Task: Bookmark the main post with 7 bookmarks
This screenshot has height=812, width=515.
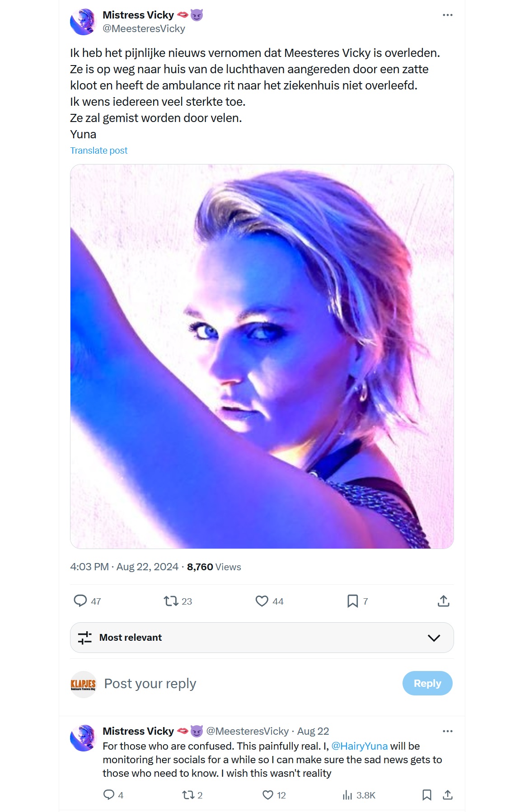Action: [x=352, y=601]
